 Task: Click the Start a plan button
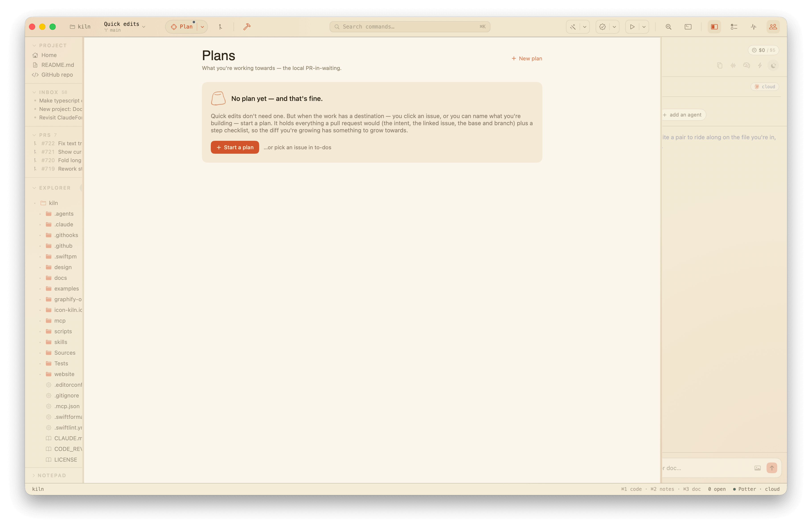[x=235, y=147]
